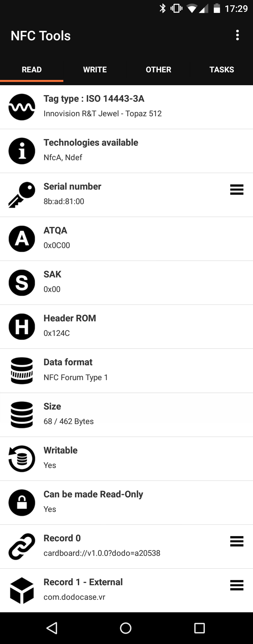Tap the ATQA letter A icon
253x644 pixels.
(22, 239)
